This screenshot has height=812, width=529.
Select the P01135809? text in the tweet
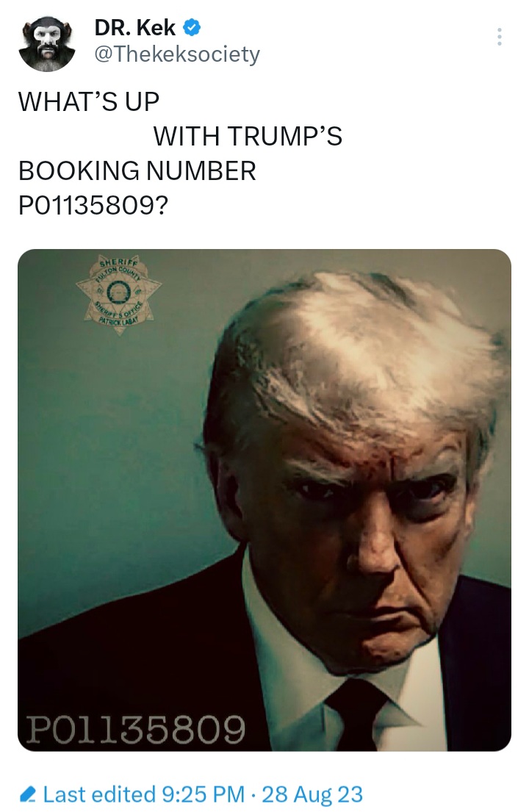point(93,206)
